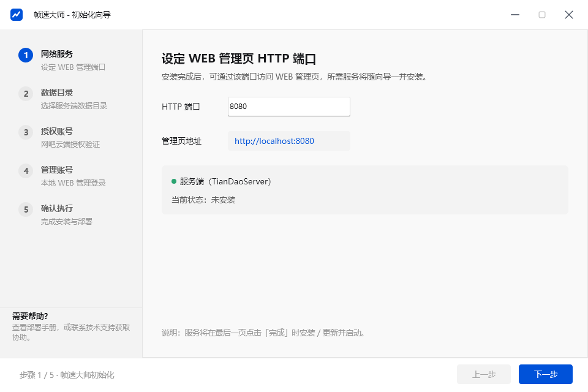Screen dimensions: 588x392
Task: Click the HTTP 端口 label
Action: [181, 107]
